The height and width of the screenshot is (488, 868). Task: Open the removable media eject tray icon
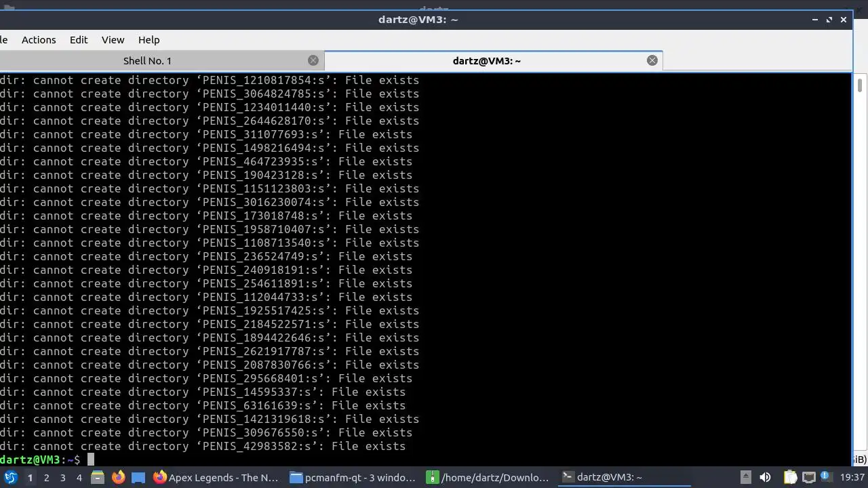point(745,477)
